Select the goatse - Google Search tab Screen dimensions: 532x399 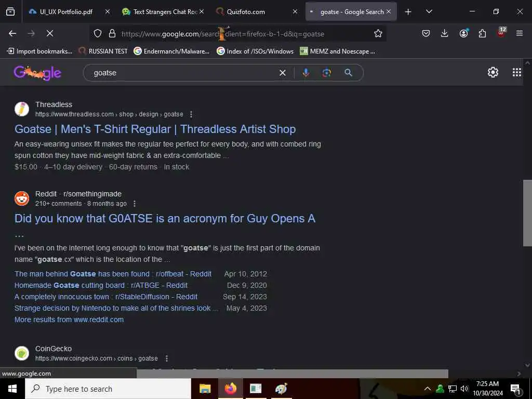click(x=351, y=11)
